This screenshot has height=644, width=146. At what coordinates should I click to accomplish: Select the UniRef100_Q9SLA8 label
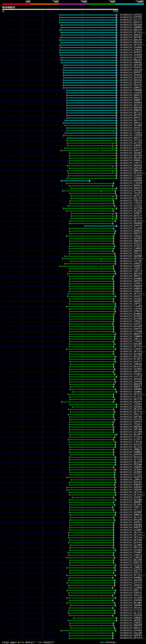pos(131,70)
